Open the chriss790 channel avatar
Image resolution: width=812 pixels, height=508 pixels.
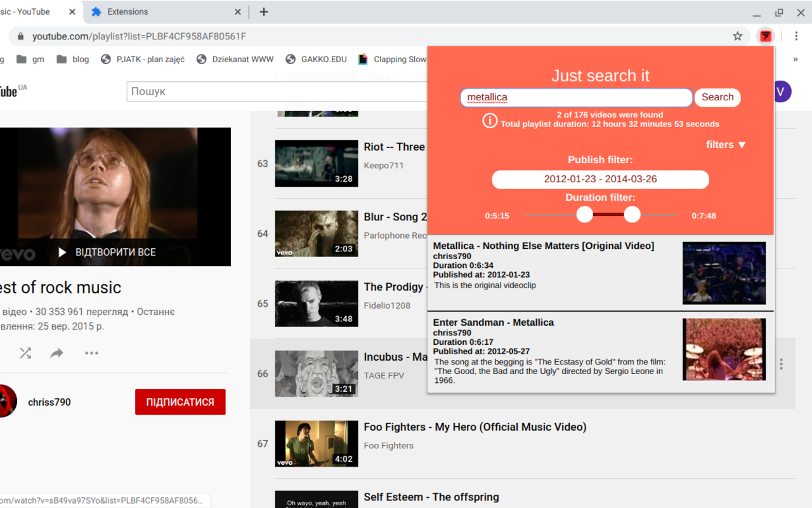click(6, 401)
